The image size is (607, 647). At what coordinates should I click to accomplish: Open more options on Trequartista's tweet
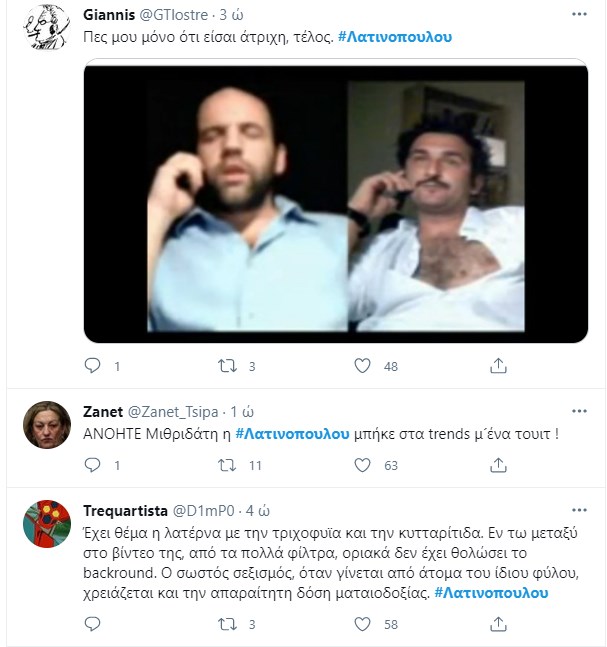coord(579,510)
